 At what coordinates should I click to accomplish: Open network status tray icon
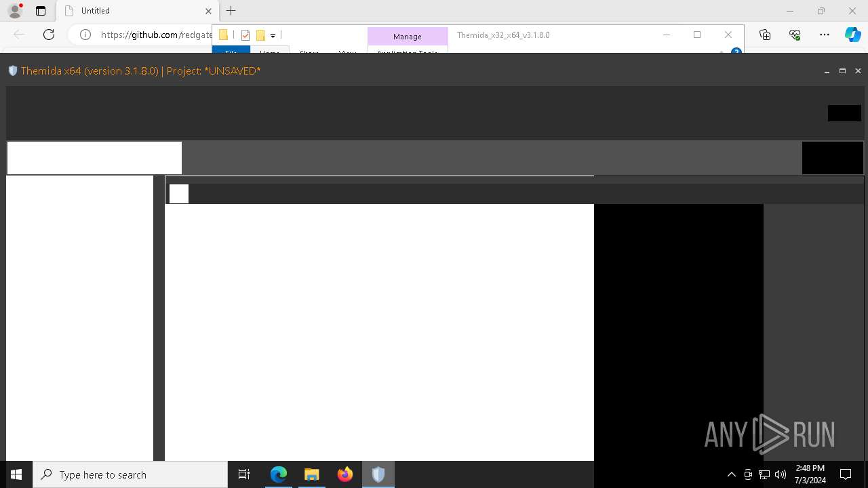pos(764,474)
